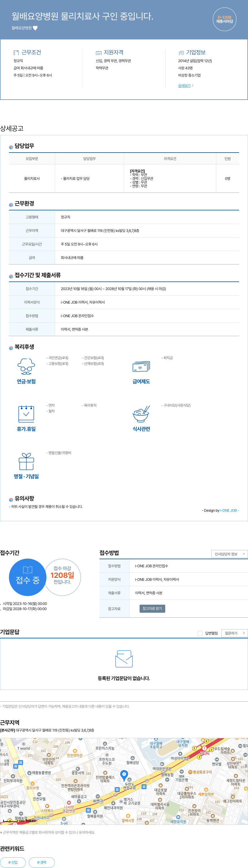Click the 유의사항 section bullet icon
Viewport: 248px width, 868px height.
click(11, 500)
